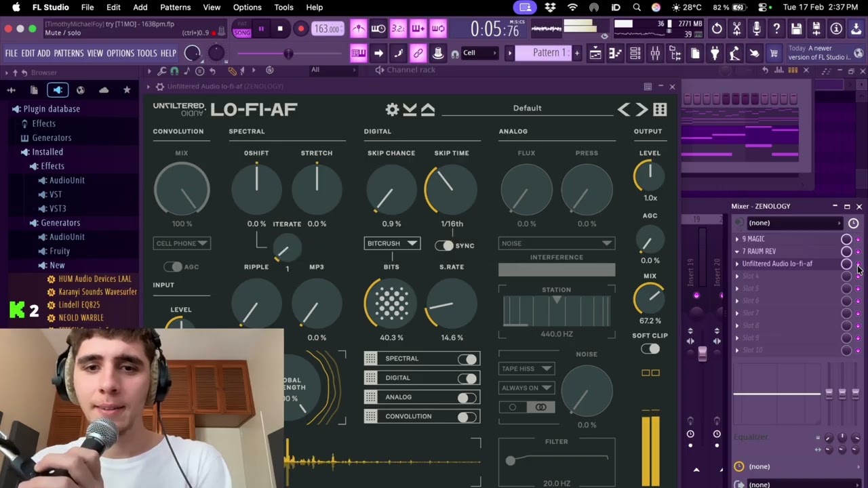Screen dimensions: 868x488
Task: Select Effects under Plugin database
Action: click(x=43, y=123)
